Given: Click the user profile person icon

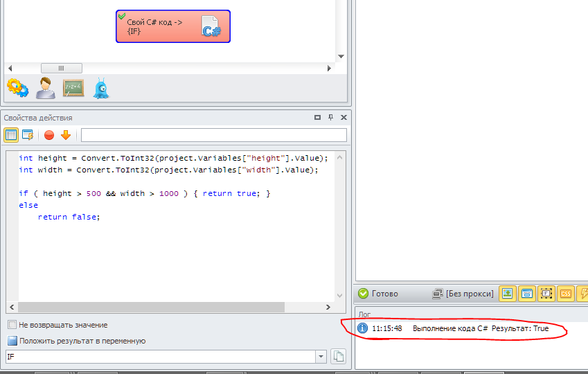Looking at the screenshot, I should point(46,88).
